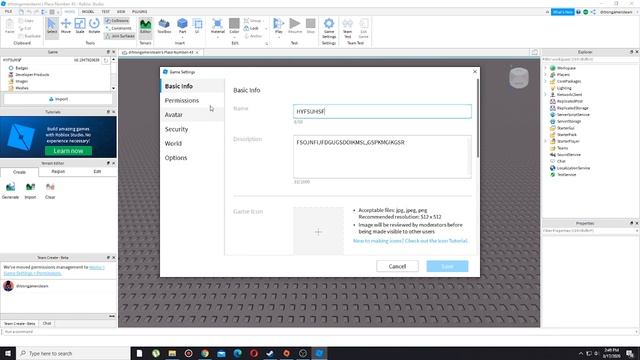Click Clear icon in Terrain Editor
640x360 pixels.
point(50,191)
